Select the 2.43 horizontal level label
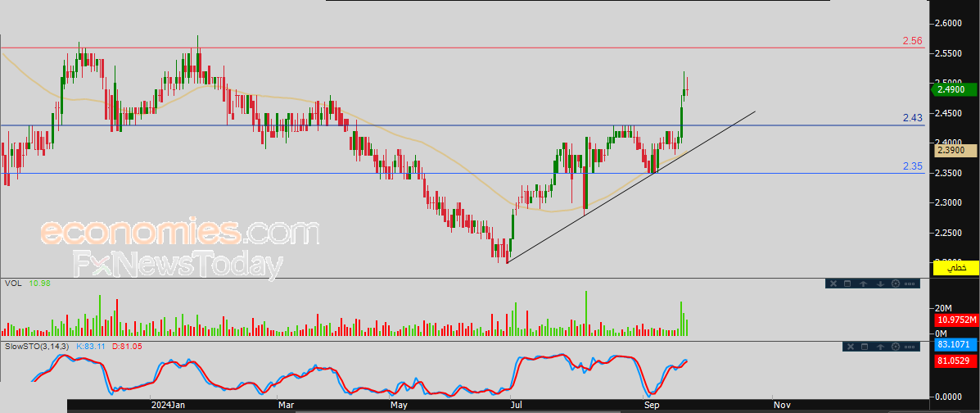Screen dimensions: 980x413 point(913,118)
